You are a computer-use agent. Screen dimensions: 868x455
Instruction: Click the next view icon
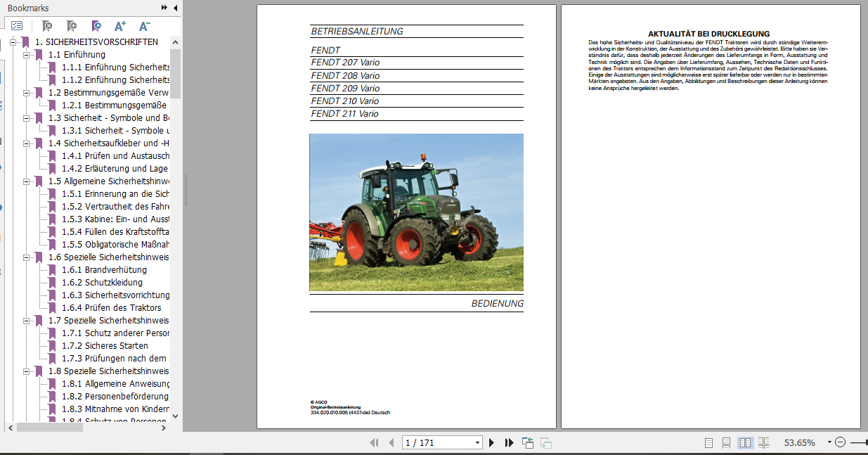pos(545,443)
